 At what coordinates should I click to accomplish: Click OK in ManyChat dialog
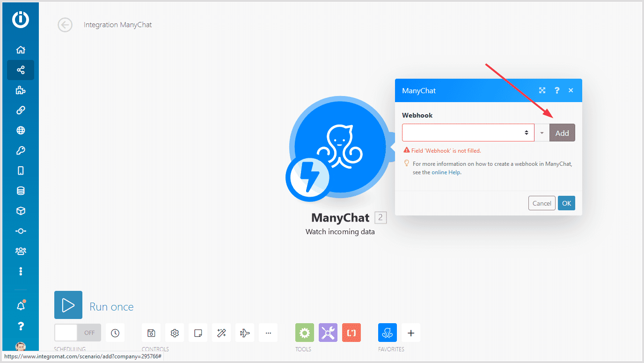pyautogui.click(x=566, y=203)
